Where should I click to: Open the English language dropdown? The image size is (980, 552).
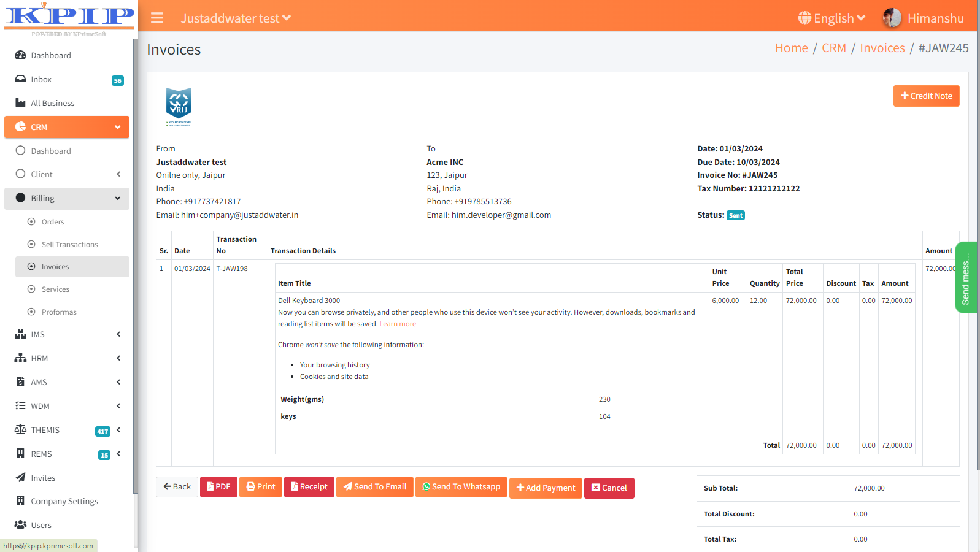tap(831, 18)
